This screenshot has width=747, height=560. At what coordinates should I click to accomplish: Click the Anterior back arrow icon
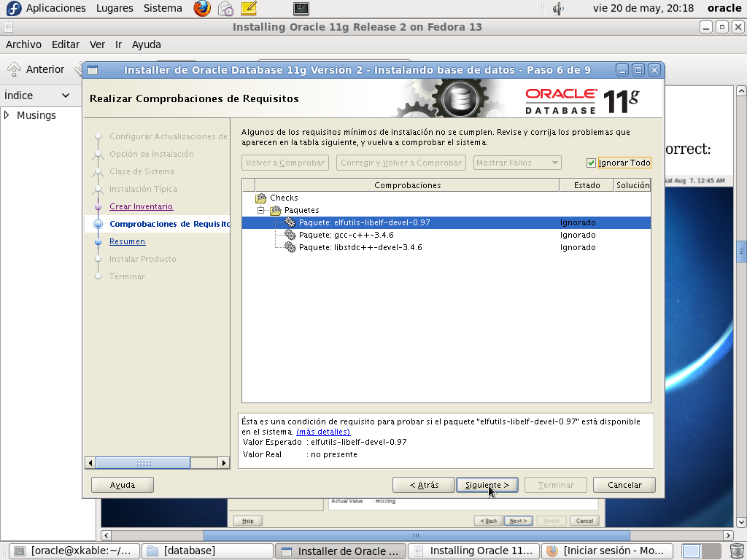[x=14, y=69]
